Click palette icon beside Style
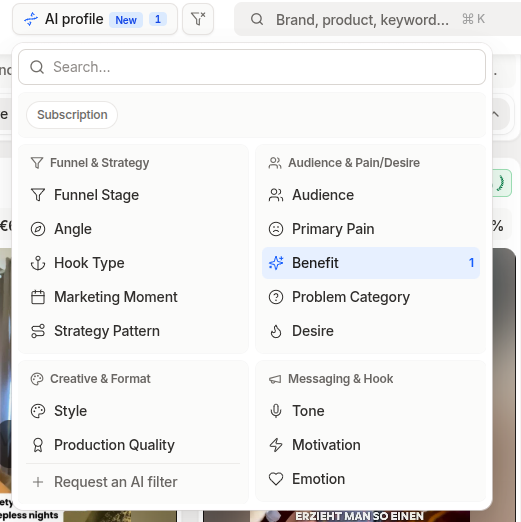521x522 pixels. pos(38,411)
